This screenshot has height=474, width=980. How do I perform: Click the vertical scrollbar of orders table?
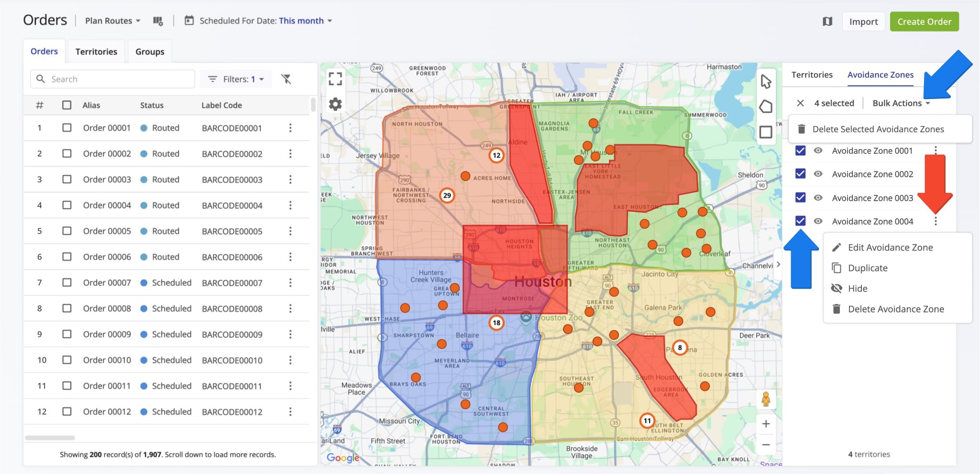pos(313,105)
